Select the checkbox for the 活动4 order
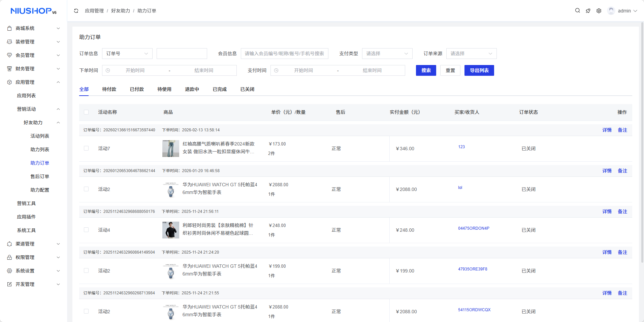The image size is (644, 322). tap(86, 230)
